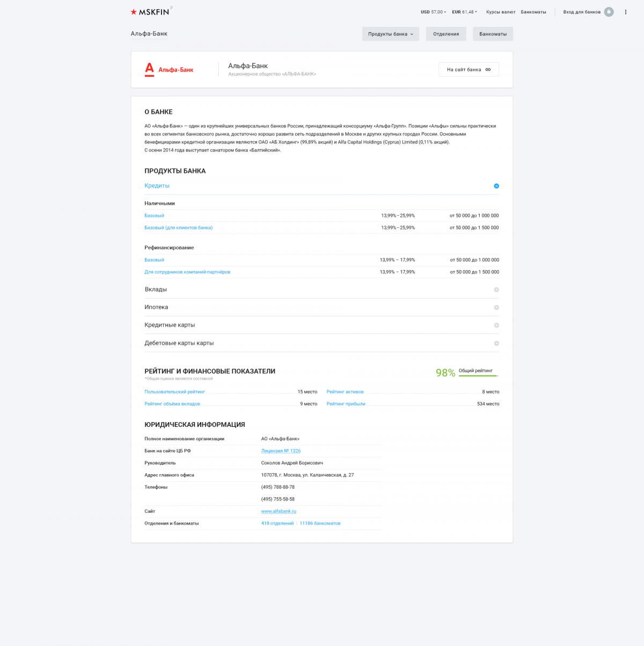Click the Кредиты section heading

(x=157, y=186)
